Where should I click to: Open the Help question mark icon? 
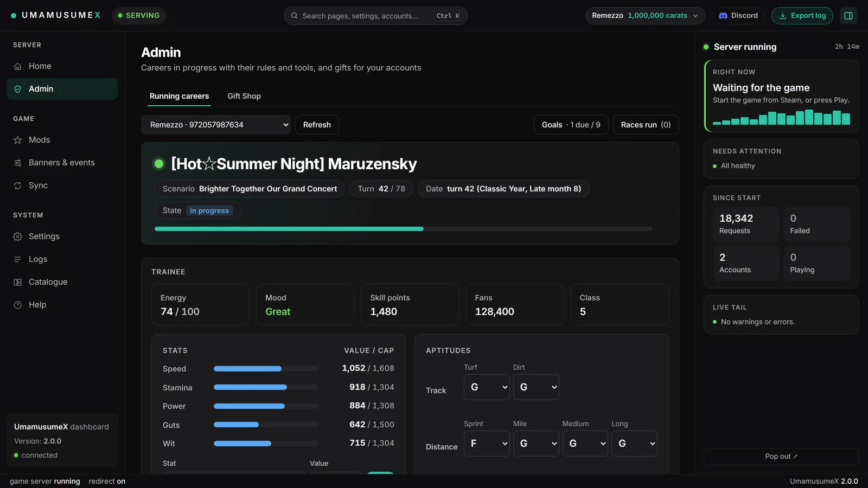[18, 305]
